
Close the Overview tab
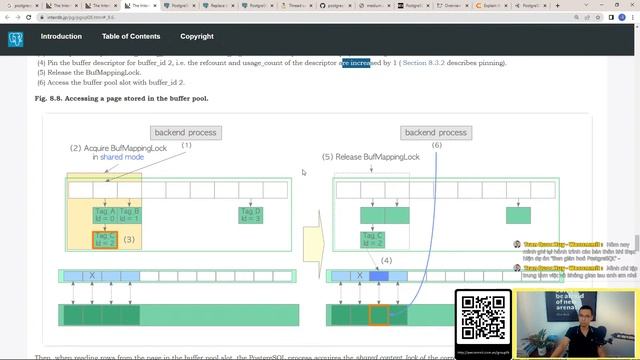[x=467, y=6]
